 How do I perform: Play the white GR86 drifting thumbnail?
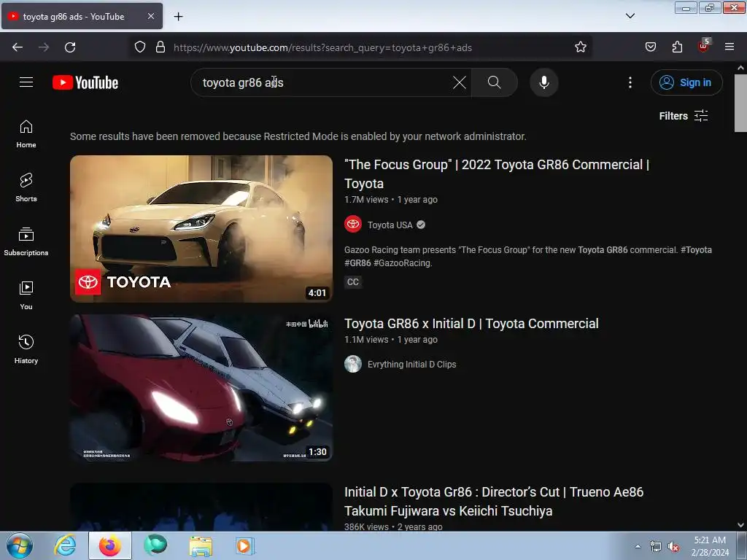(x=201, y=228)
